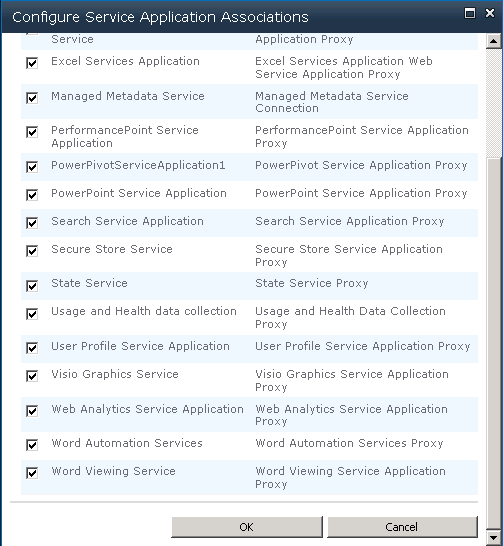The height and width of the screenshot is (546, 503).
Task: Click the Secure Store Service label
Action: coord(112,249)
